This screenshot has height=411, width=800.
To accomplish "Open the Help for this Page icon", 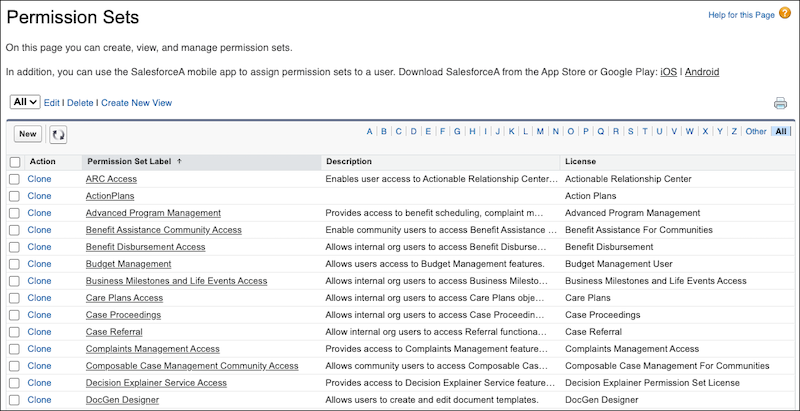I will click(785, 14).
